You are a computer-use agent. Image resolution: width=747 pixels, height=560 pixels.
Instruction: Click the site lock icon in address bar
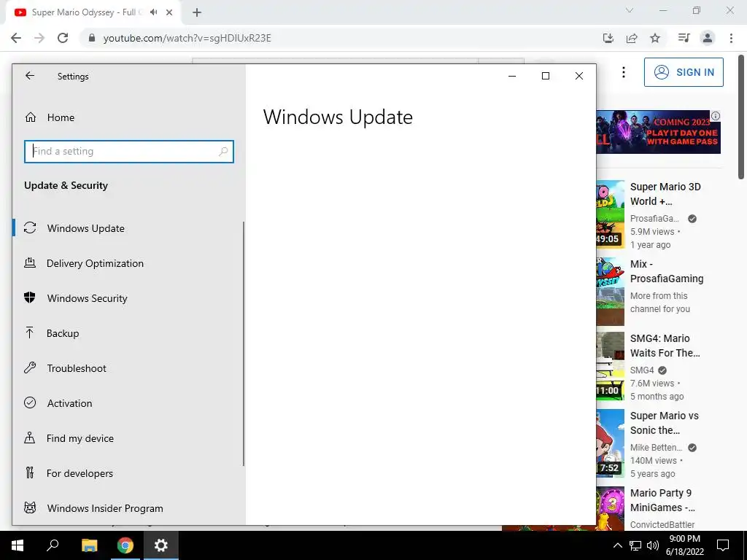point(92,38)
